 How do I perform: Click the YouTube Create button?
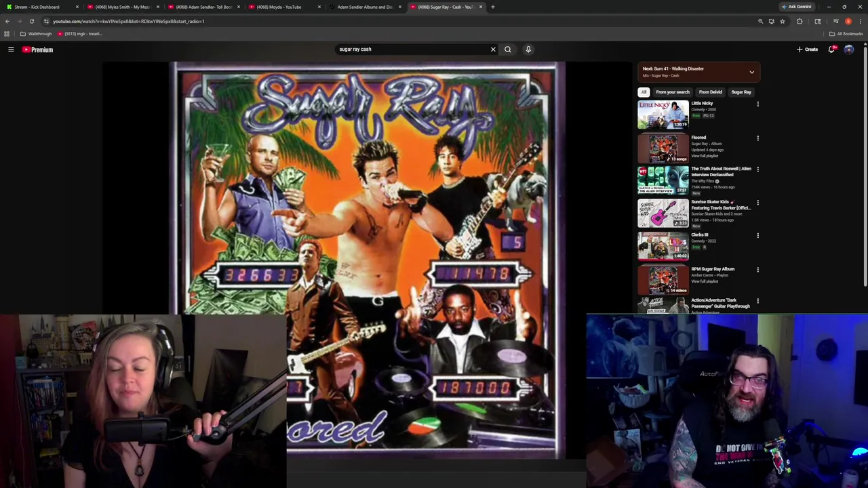click(808, 49)
